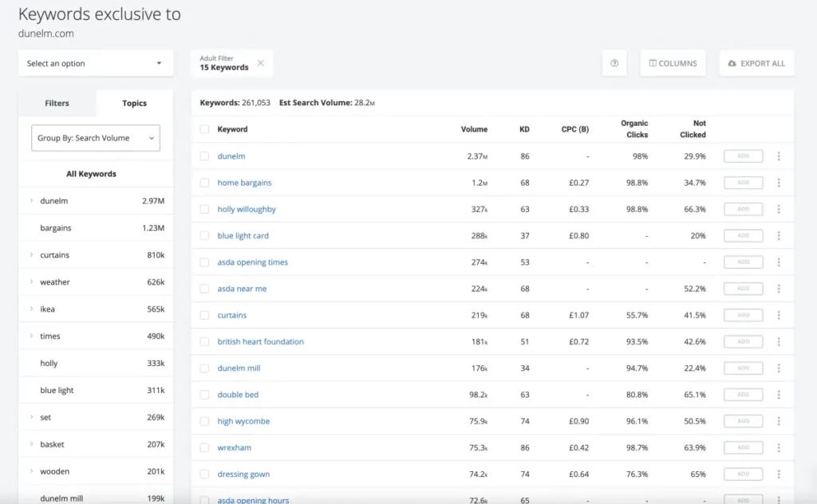Expand the curtains topic group
The image size is (817, 504).
(31, 254)
